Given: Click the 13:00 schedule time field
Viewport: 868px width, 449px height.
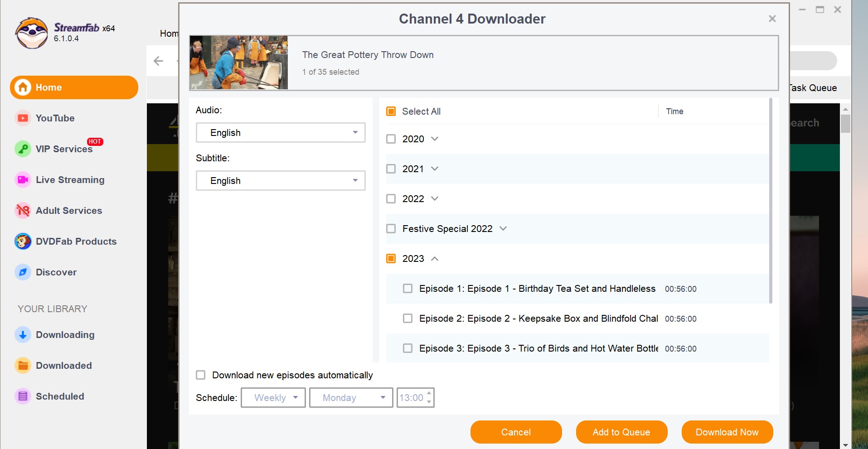Looking at the screenshot, I should [x=411, y=398].
